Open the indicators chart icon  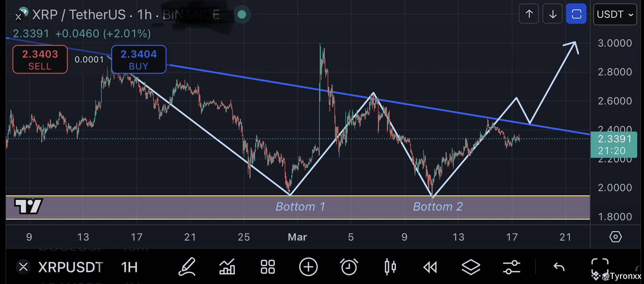pos(227,267)
